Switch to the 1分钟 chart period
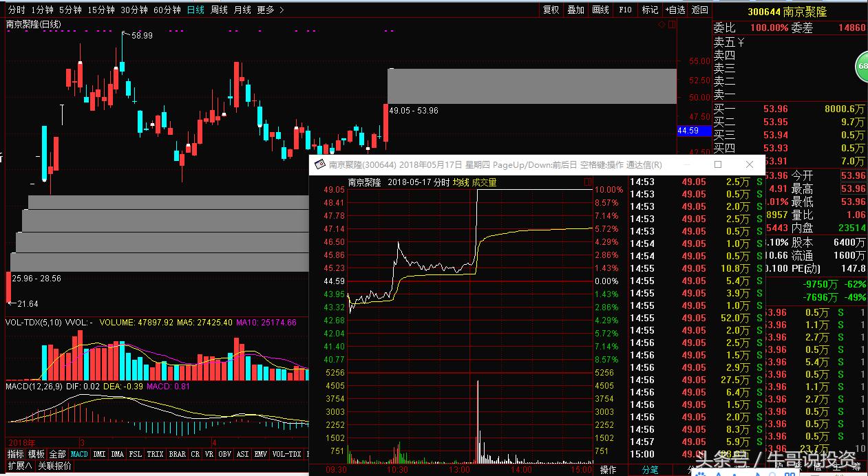Viewport: 868px width, 476px height. [42, 10]
